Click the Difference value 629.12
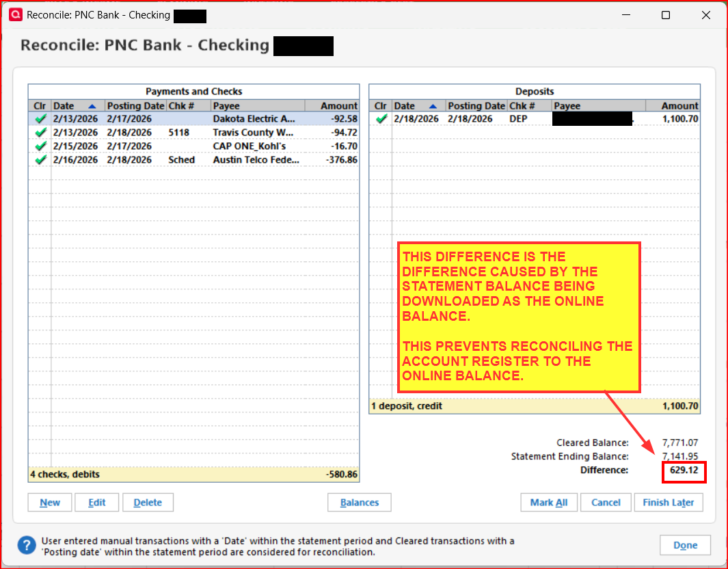 coord(684,470)
